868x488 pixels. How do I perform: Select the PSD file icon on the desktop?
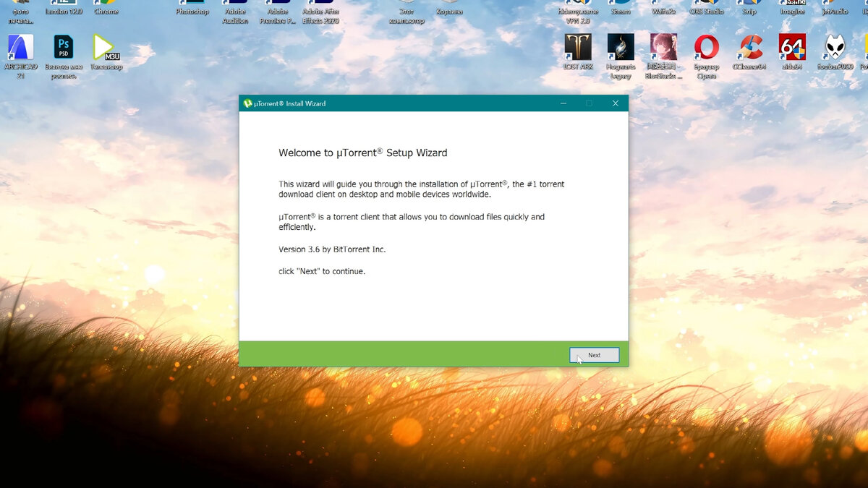coord(64,56)
